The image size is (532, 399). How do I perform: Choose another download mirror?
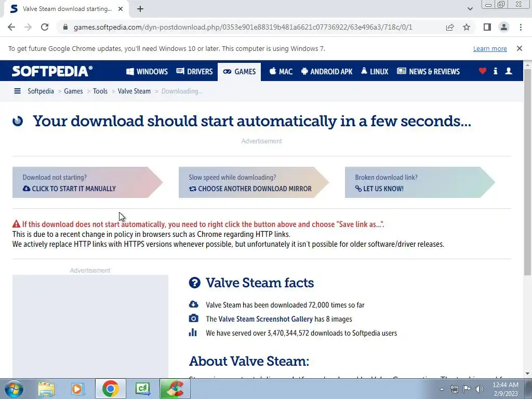(254, 182)
